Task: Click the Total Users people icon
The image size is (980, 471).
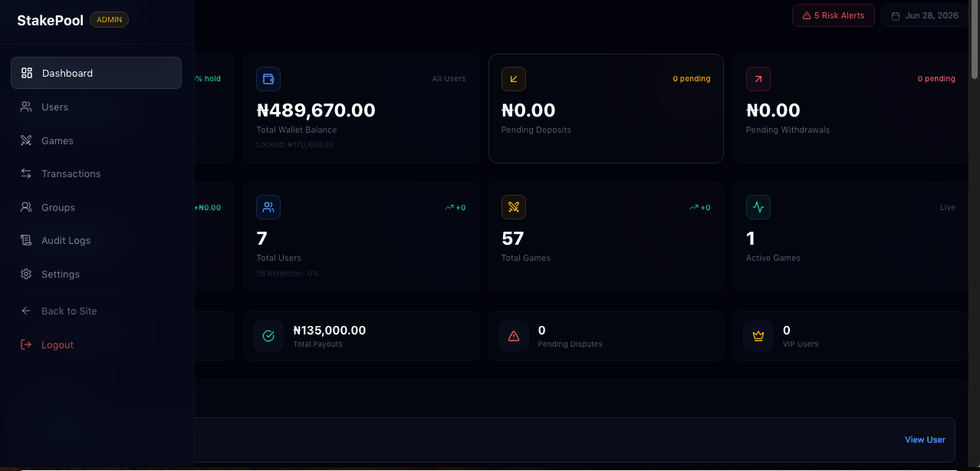Action: (268, 207)
